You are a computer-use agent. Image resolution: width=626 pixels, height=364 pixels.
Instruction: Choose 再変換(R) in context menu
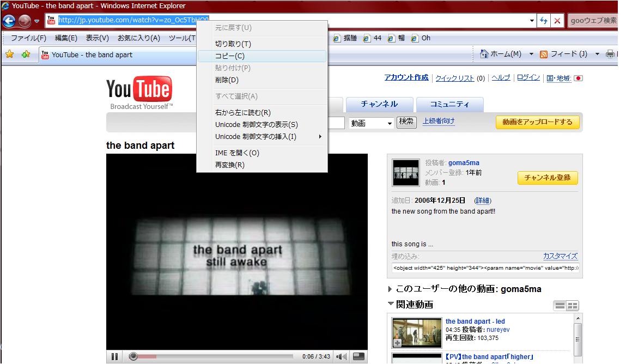click(262, 165)
